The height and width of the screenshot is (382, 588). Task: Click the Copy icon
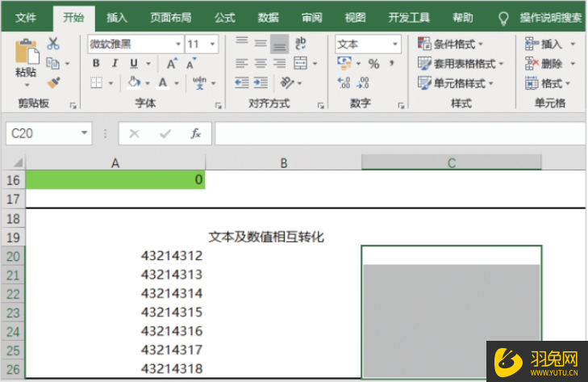pos(53,63)
